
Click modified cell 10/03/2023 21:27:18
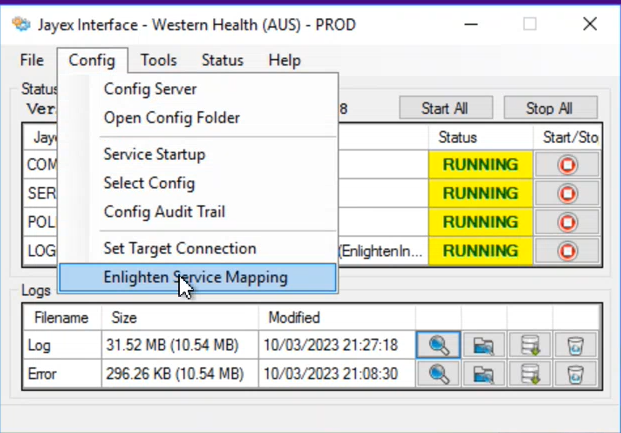click(337, 345)
